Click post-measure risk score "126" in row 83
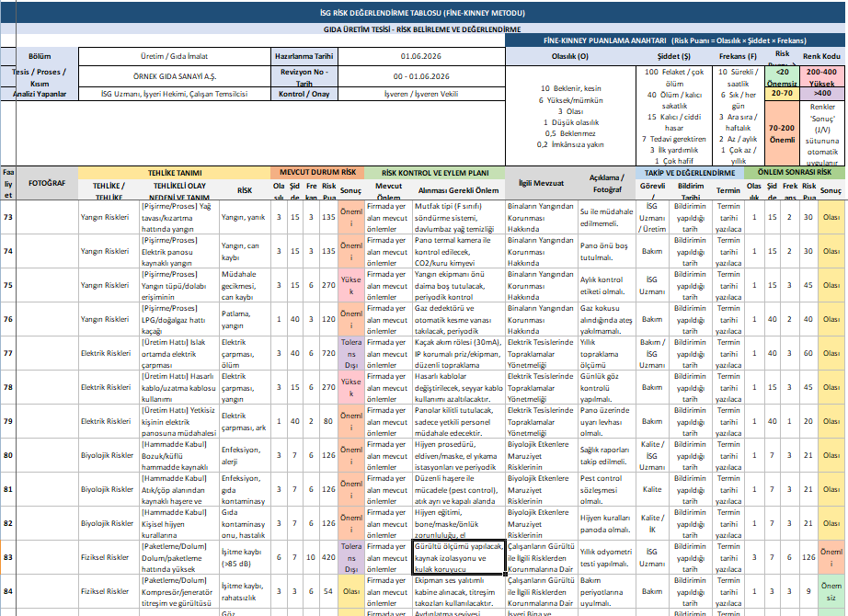 click(x=808, y=557)
